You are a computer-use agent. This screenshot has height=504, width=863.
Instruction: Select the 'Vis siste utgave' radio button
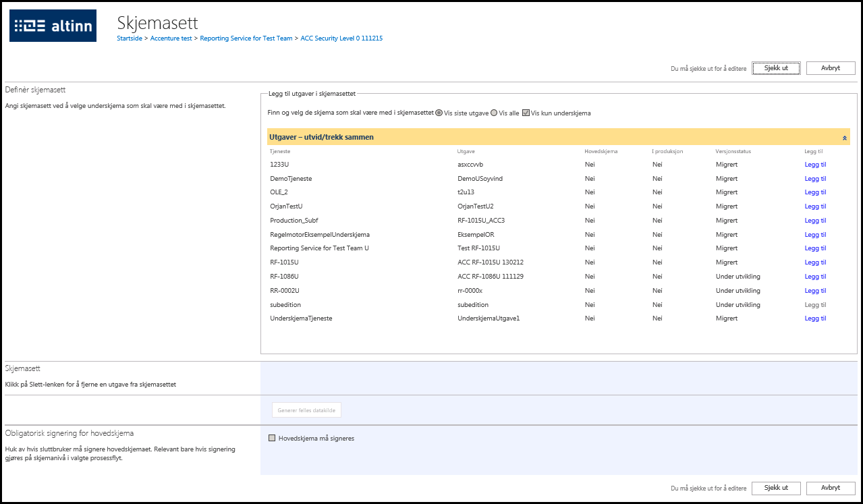(x=439, y=113)
